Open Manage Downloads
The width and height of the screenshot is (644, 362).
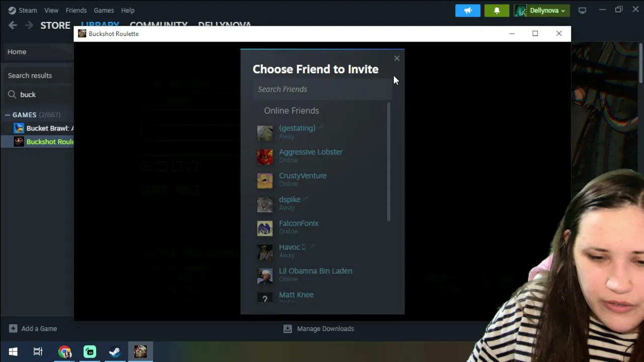[326, 329]
